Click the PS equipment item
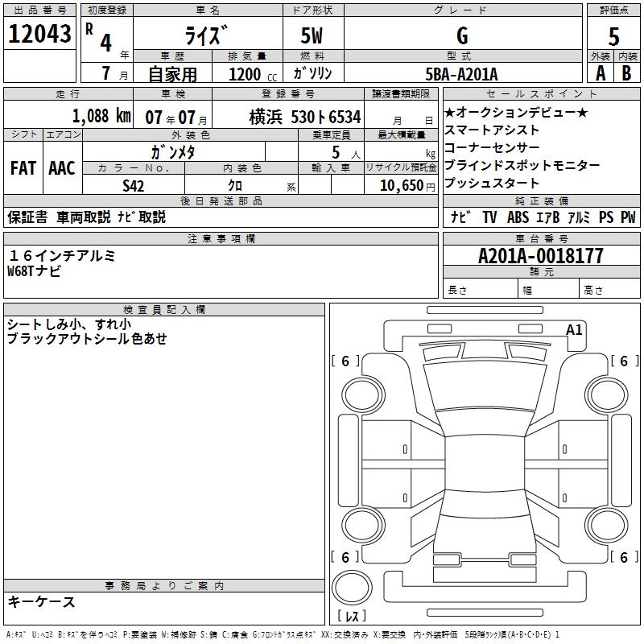The height and width of the screenshot is (644, 644). coord(606,217)
